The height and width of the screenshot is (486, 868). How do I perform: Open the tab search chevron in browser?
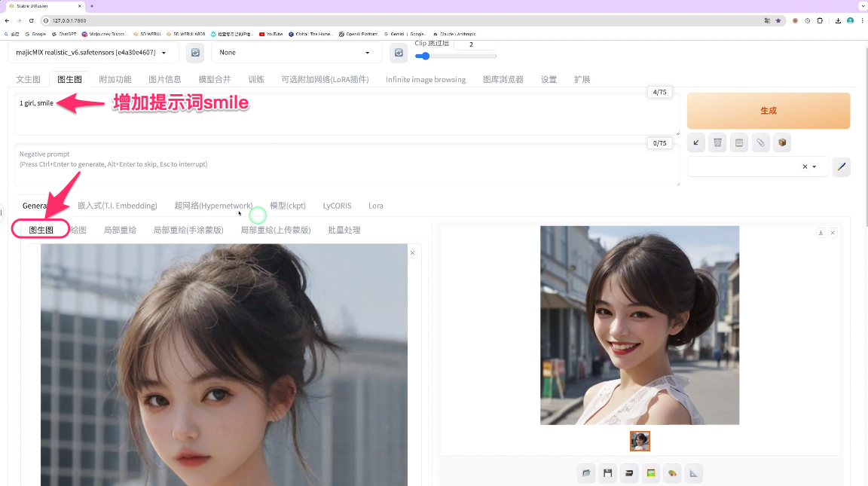(863, 6)
